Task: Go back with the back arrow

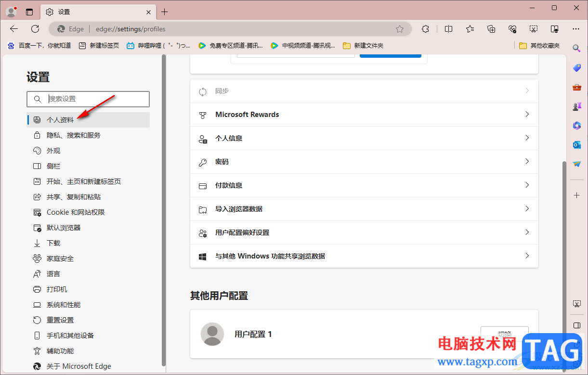Action: point(14,29)
